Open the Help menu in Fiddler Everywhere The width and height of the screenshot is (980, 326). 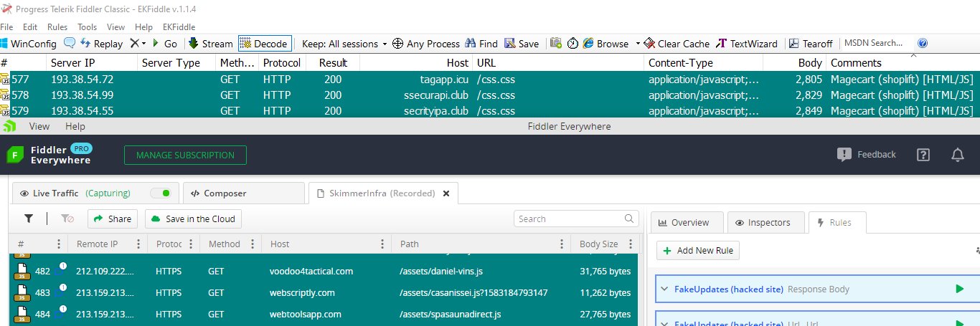(x=75, y=126)
